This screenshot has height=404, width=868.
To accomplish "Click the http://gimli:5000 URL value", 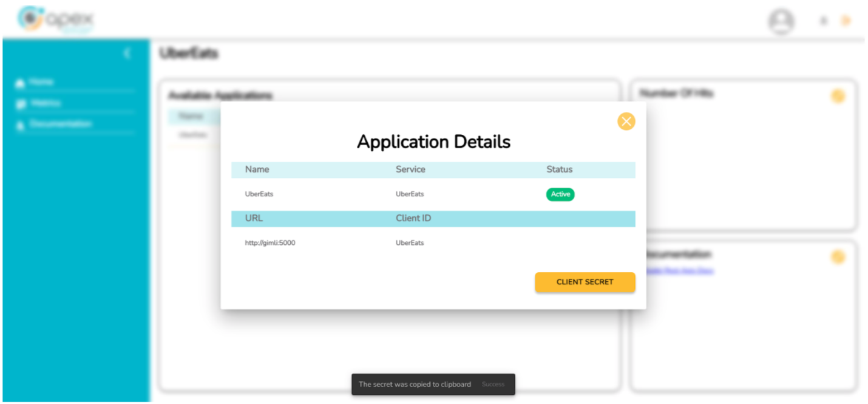I will tap(270, 243).
